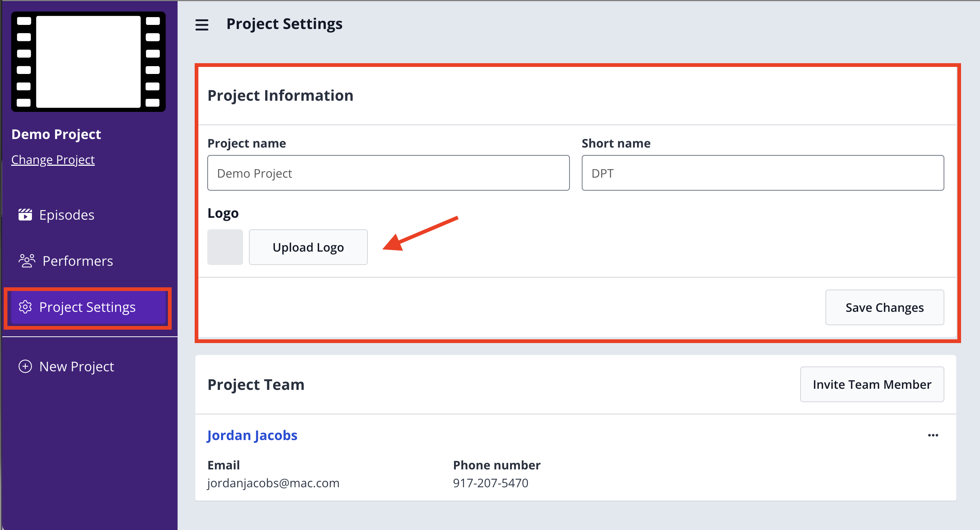
Task: Click the Project Settings gear icon
Action: click(x=25, y=307)
